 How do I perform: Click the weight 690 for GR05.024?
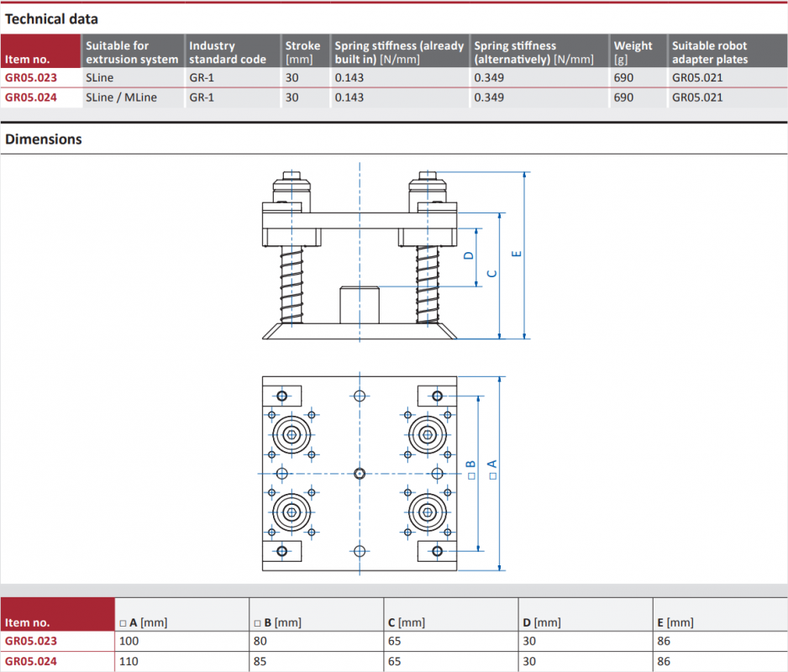(623, 97)
